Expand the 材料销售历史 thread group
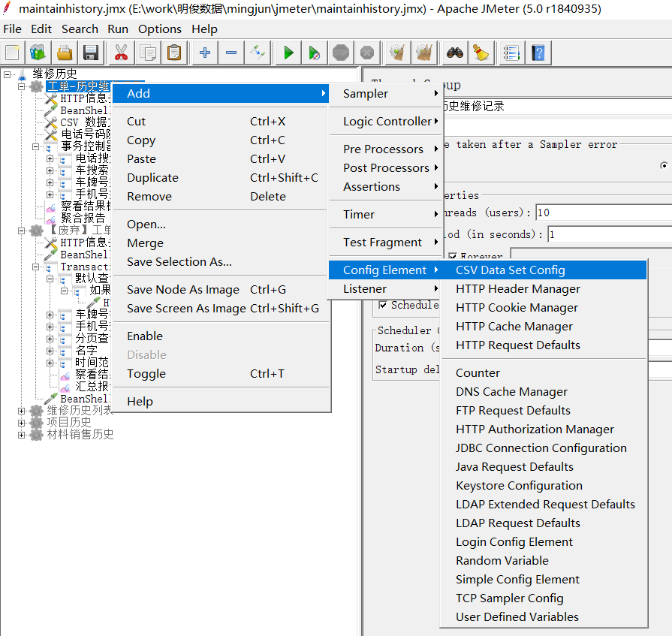 point(22,435)
